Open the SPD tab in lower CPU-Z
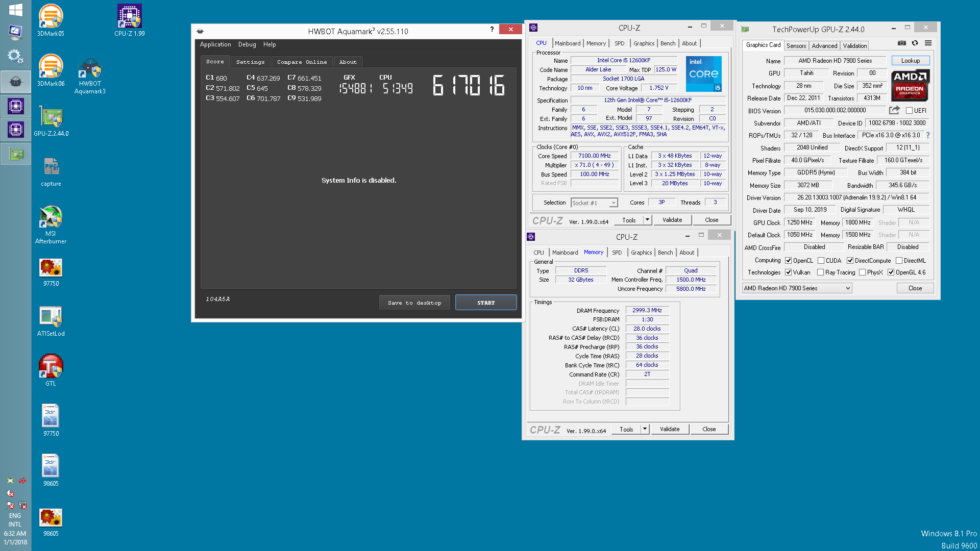This screenshot has height=551, width=980. [617, 253]
